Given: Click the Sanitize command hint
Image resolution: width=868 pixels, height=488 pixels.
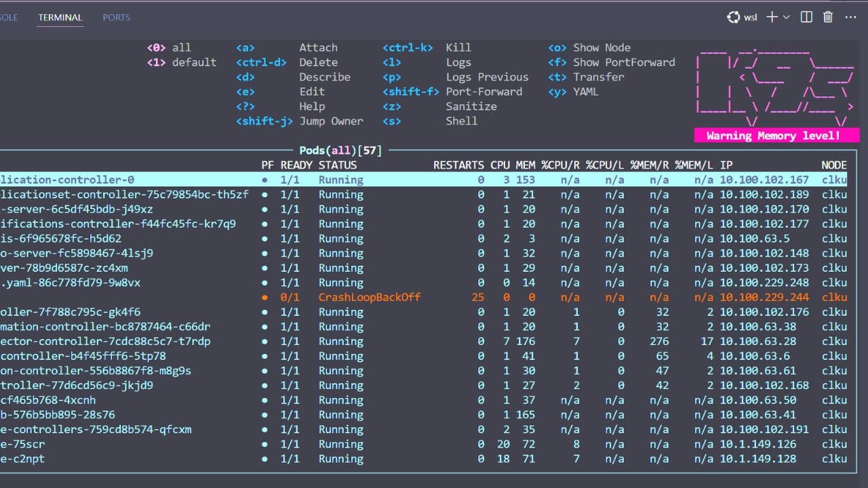Looking at the screenshot, I should point(471,106).
